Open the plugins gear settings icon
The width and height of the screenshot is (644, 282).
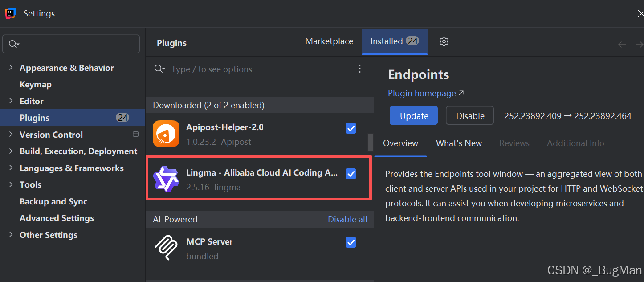444,41
